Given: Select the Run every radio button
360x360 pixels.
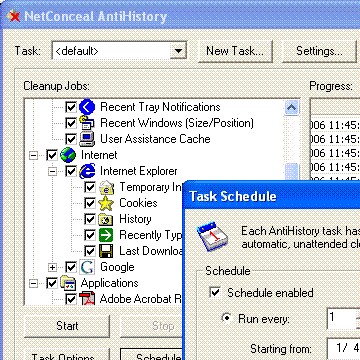Looking at the screenshot, I should click(x=227, y=318).
